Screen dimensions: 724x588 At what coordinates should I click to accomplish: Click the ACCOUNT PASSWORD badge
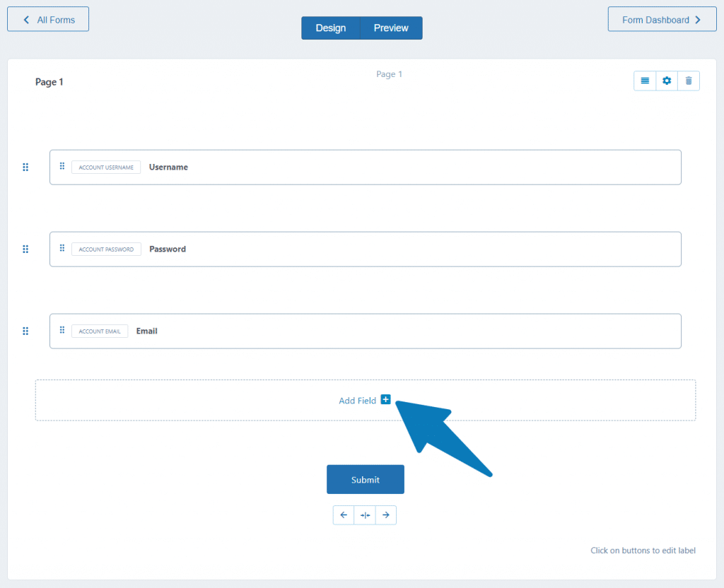[106, 249]
